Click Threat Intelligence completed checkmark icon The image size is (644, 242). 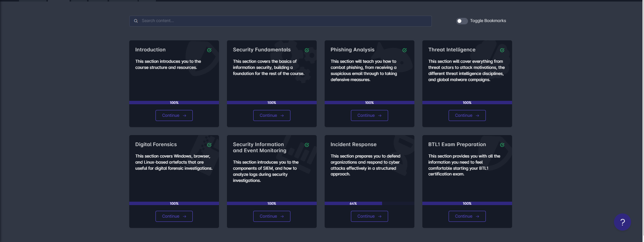click(x=502, y=50)
